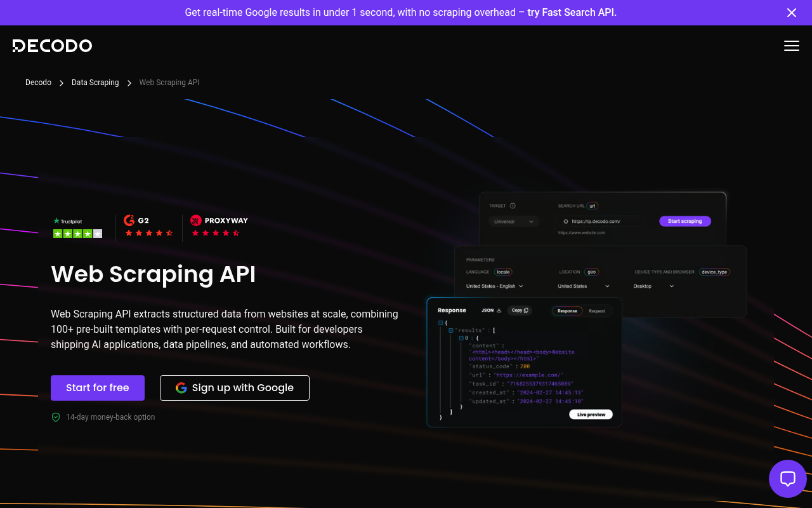Copy the response code
The image size is (812, 508).
click(520, 311)
